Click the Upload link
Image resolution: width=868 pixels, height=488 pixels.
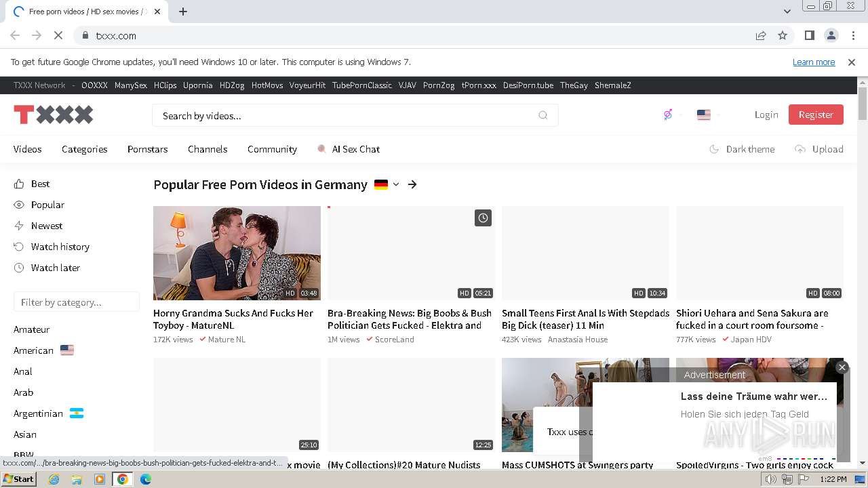(819, 149)
